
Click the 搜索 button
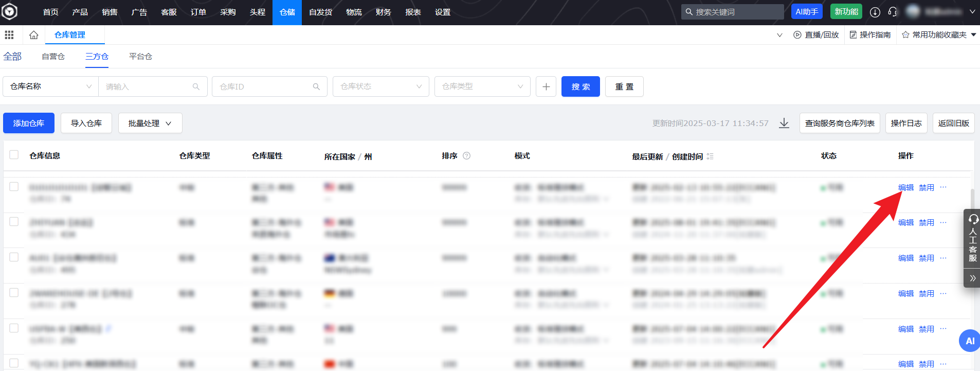pos(580,86)
